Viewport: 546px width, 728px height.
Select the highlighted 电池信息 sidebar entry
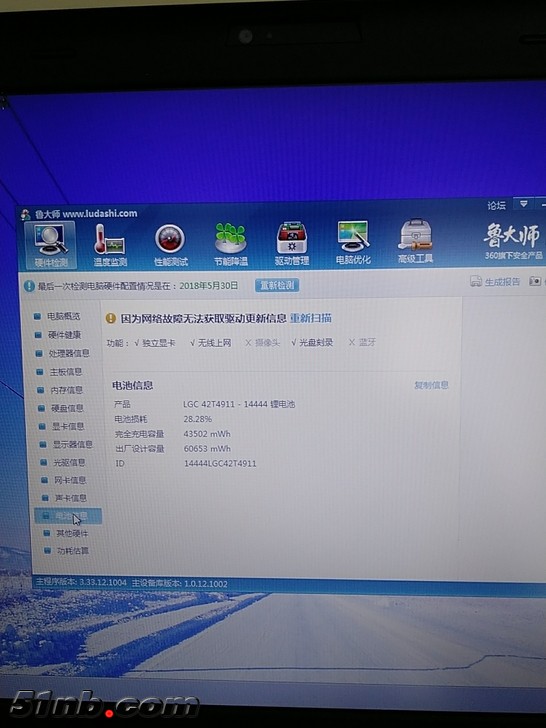pyautogui.click(x=68, y=516)
